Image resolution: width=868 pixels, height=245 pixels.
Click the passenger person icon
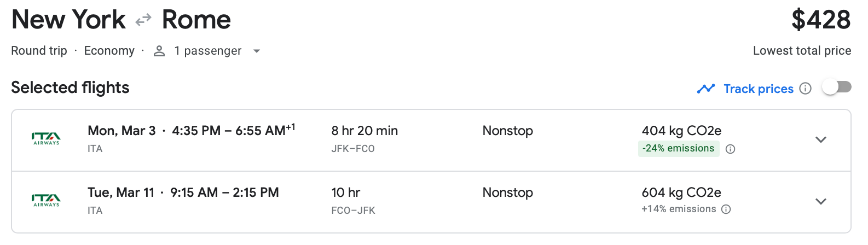point(159,51)
